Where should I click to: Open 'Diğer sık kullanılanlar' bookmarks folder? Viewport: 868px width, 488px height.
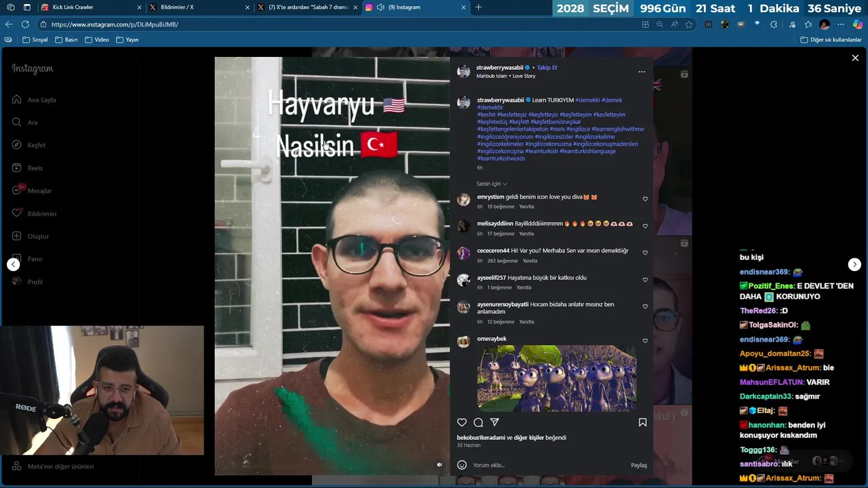pyautogui.click(x=831, y=40)
